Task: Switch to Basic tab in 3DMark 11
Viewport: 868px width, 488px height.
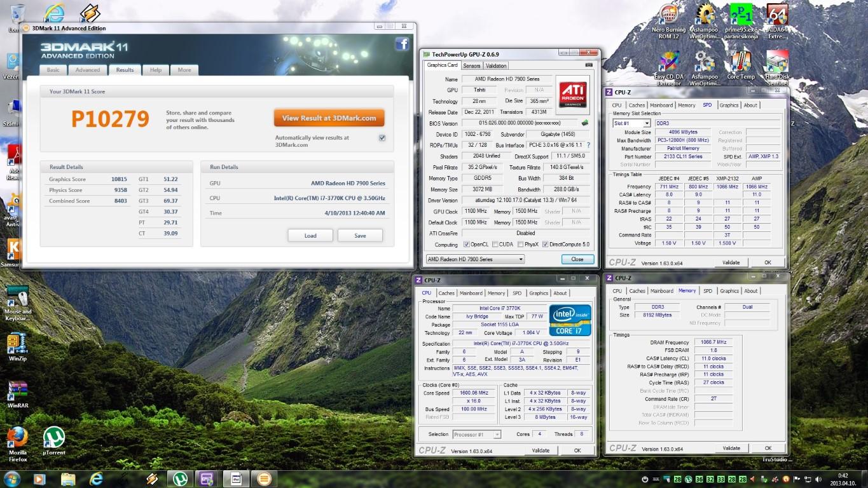Action: click(53, 70)
